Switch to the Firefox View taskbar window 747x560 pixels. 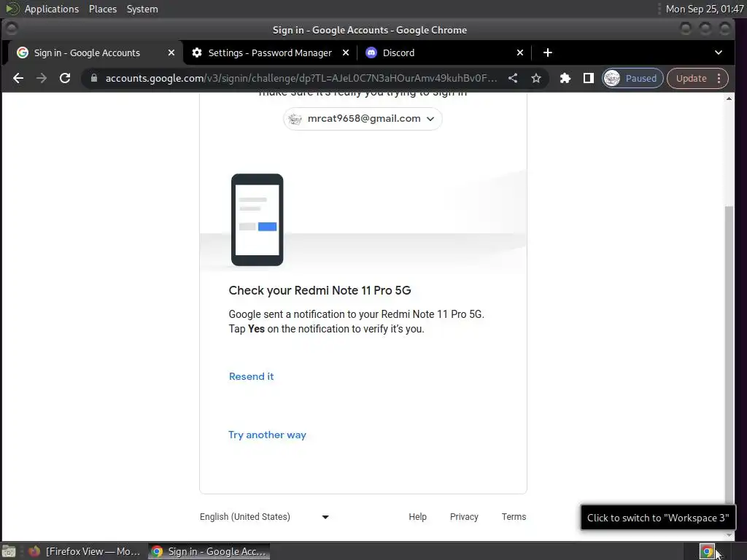(x=84, y=551)
